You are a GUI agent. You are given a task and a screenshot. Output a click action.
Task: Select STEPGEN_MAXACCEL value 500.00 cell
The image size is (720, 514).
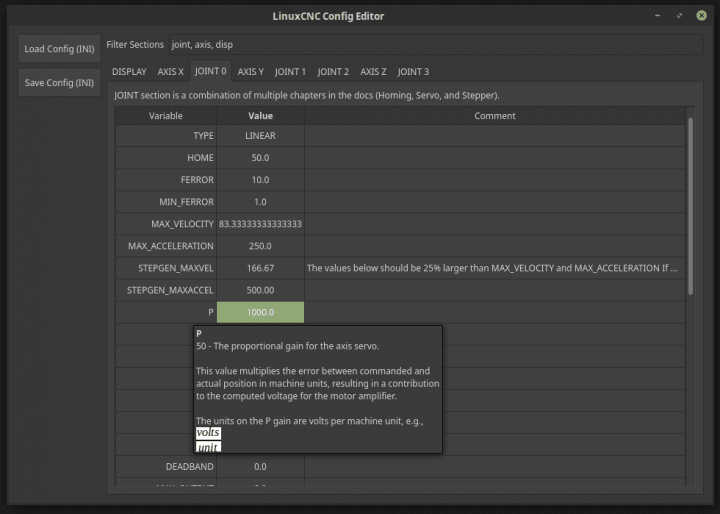pos(260,290)
